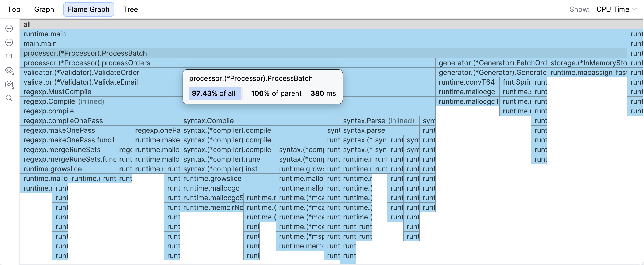Click the regexp.mergeRuneSets frame
The width and height of the screenshot is (644, 265).
click(x=68, y=150)
